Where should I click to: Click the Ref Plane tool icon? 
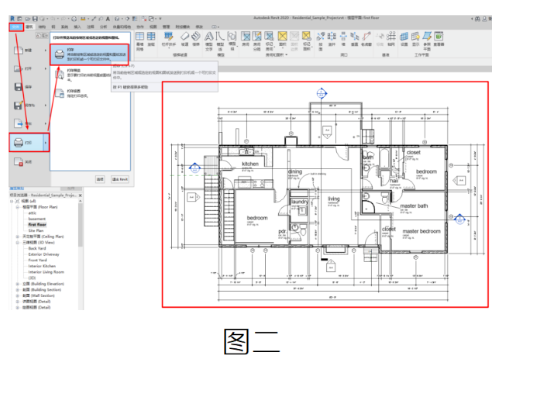[x=427, y=36]
